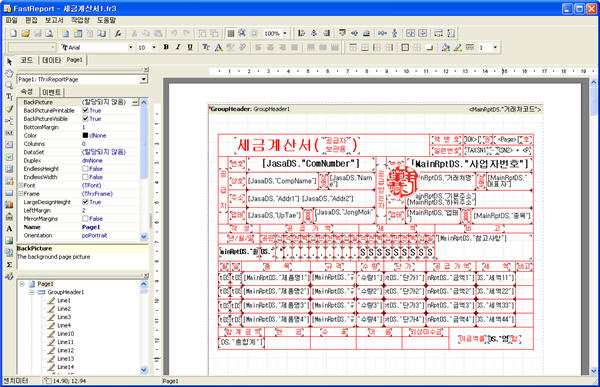Open the report variables icon
Image resolution: width=600 pixels, height=387 pixels.
118,34
